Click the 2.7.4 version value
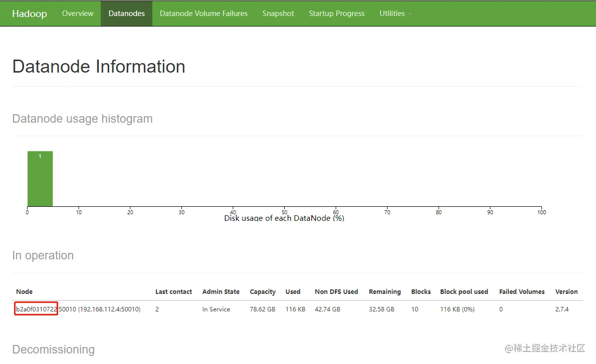Image resolution: width=596 pixels, height=364 pixels. pyautogui.click(x=562, y=309)
